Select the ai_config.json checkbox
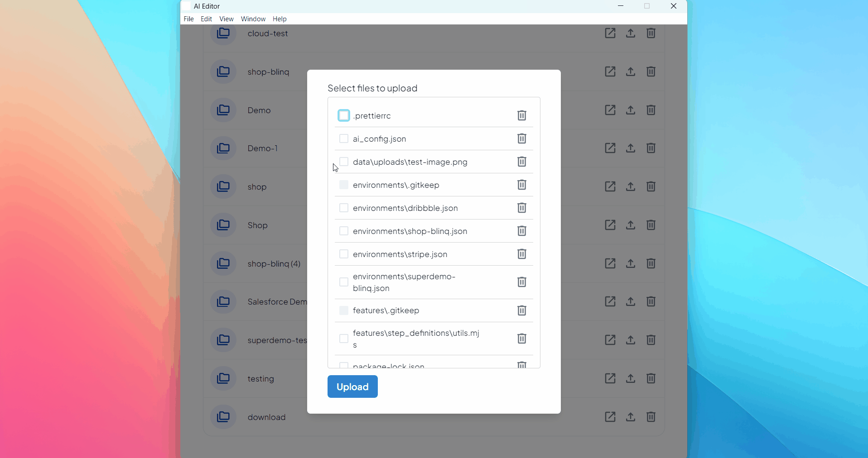 343,138
